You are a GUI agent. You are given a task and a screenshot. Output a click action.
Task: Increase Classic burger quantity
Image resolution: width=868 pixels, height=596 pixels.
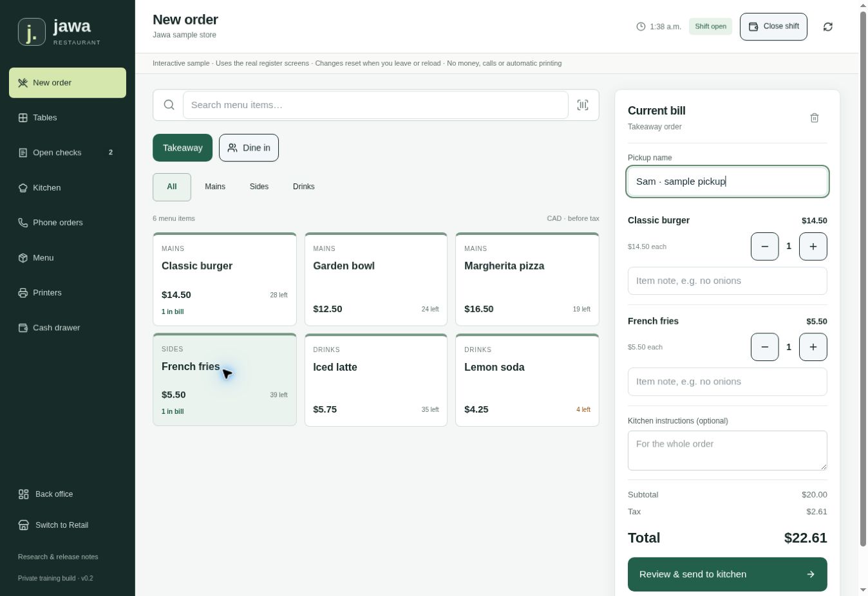[813, 247]
